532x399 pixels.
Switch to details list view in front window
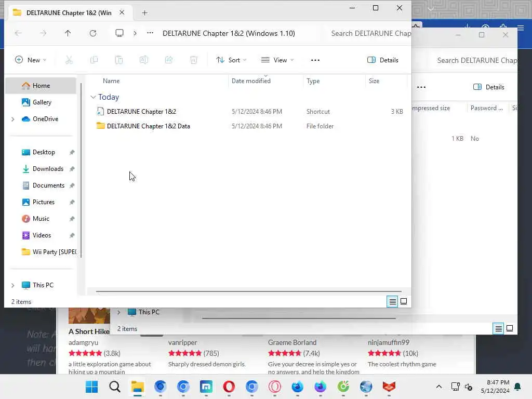click(x=393, y=301)
